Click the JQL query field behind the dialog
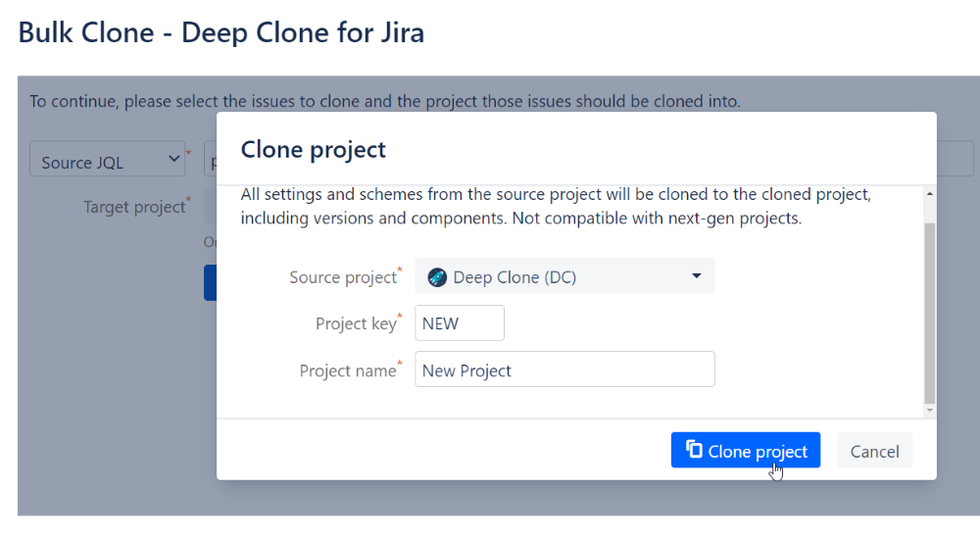The height and width of the screenshot is (540, 980). pos(210,162)
